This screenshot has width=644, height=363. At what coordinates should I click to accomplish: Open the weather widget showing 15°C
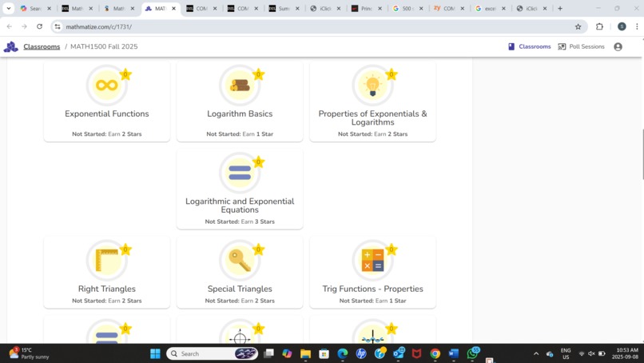(x=29, y=353)
